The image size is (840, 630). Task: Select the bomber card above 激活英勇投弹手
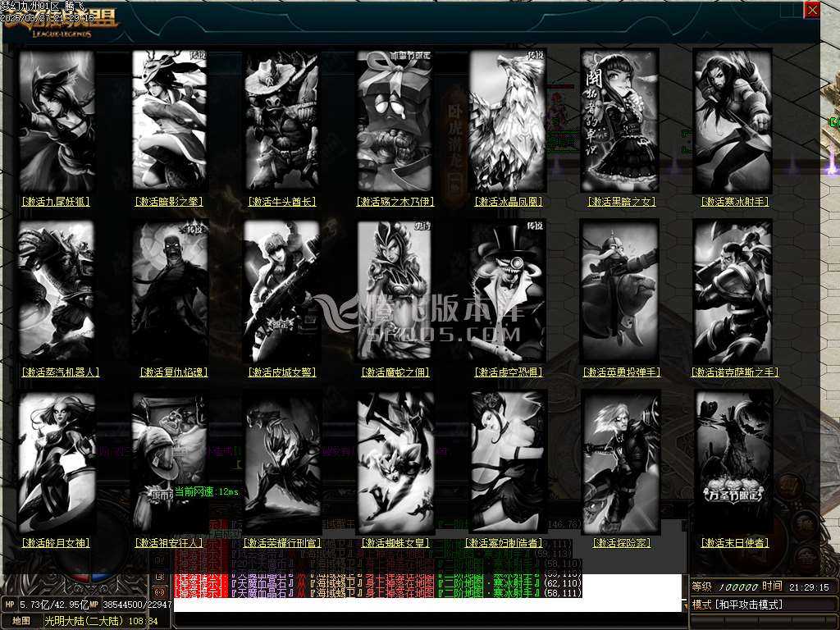click(620, 291)
